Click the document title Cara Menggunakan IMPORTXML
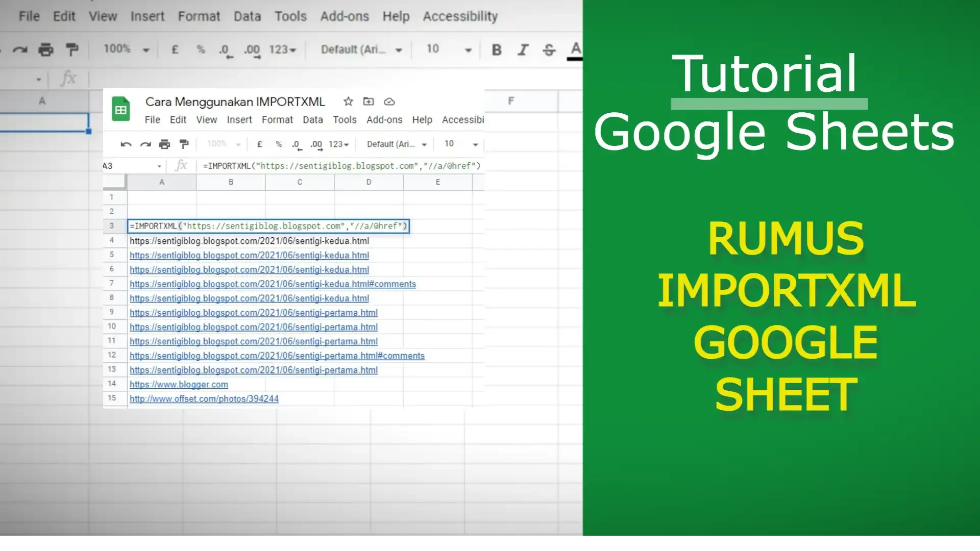The image size is (980, 551). click(x=235, y=102)
